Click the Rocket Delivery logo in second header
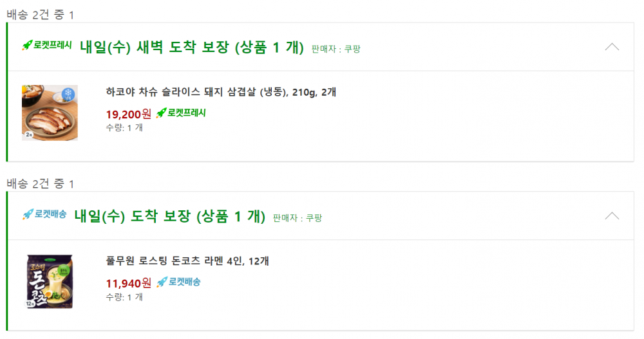 (44, 215)
